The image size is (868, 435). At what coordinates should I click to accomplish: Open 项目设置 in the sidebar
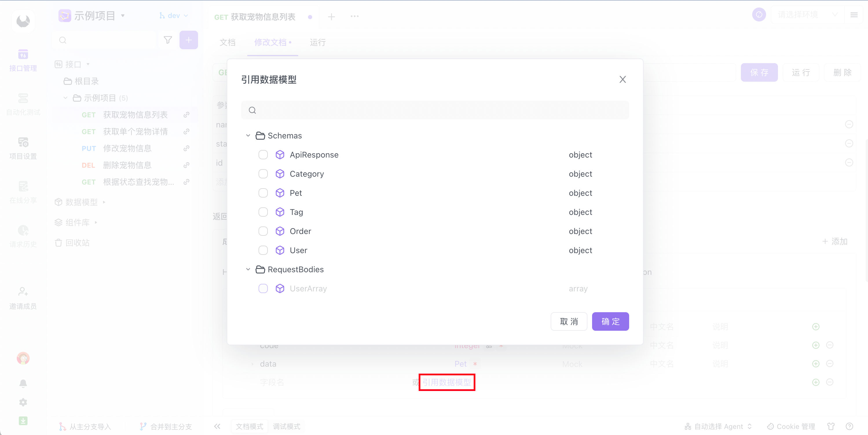tap(23, 149)
